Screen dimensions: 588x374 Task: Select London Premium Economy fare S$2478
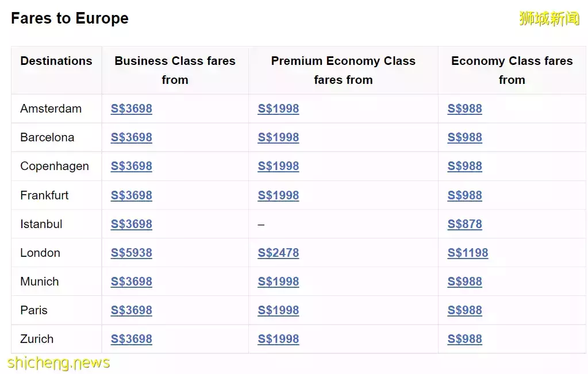(x=278, y=253)
